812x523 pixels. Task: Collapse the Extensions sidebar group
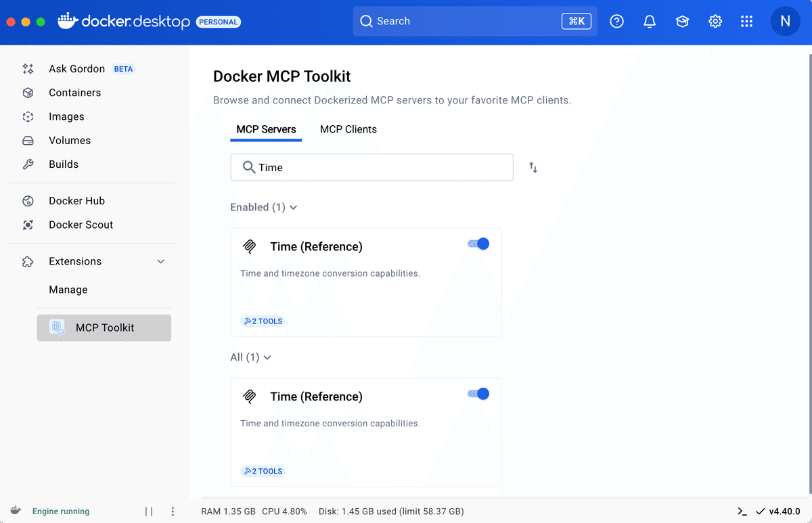161,261
